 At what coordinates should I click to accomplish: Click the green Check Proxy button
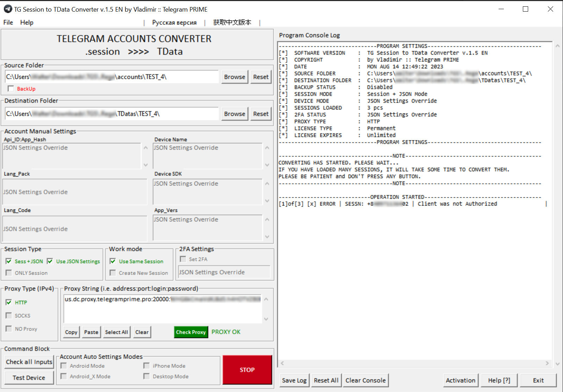click(191, 332)
